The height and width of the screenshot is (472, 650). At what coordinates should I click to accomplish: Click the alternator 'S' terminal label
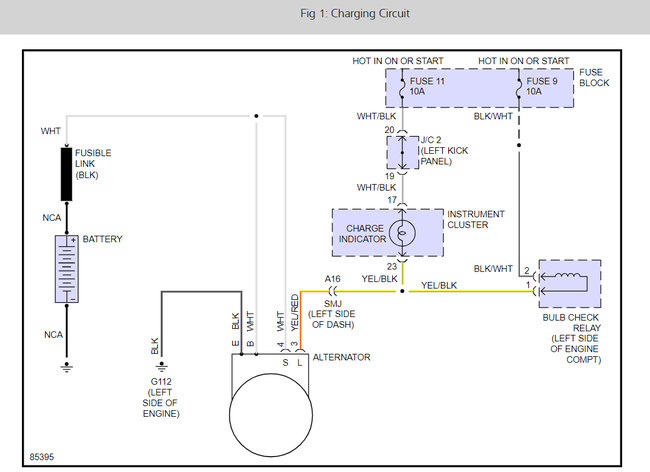(x=285, y=363)
